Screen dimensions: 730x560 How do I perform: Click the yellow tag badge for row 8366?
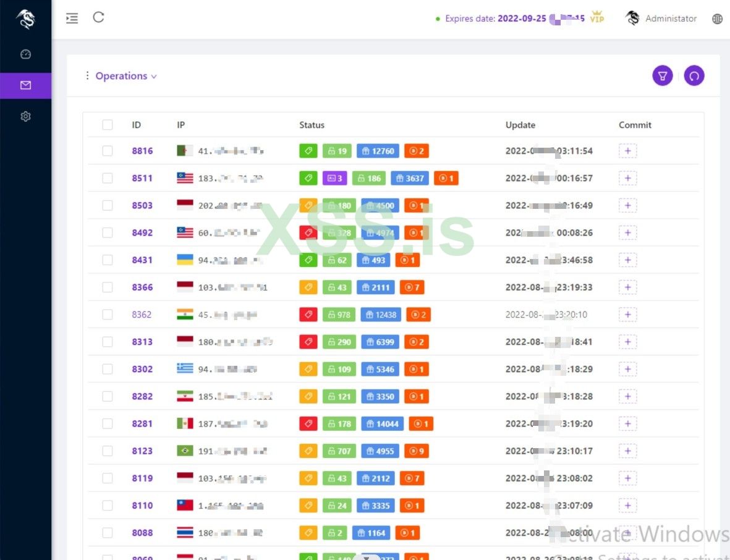coord(308,287)
